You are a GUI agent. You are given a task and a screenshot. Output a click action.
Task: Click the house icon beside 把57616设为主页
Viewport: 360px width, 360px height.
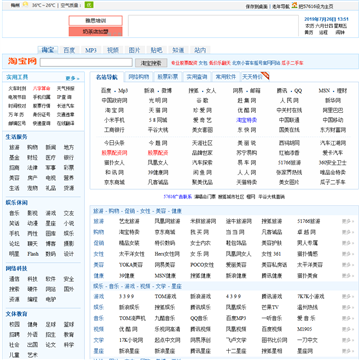point(294,5)
